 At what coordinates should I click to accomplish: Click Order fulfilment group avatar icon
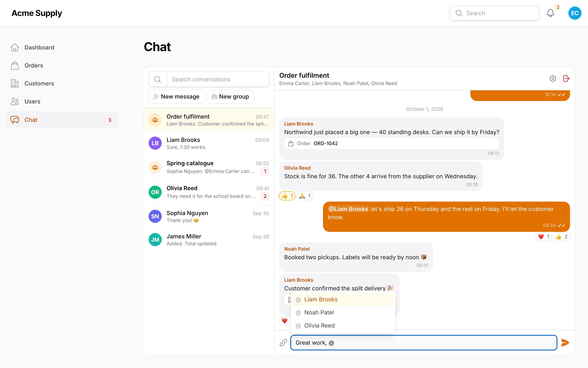pyautogui.click(x=155, y=120)
